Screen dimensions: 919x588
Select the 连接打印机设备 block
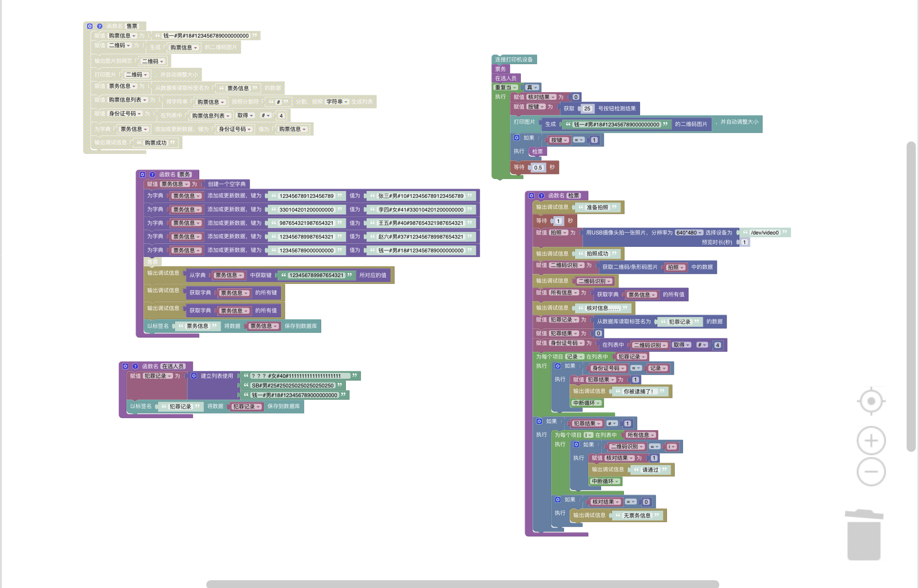(514, 60)
